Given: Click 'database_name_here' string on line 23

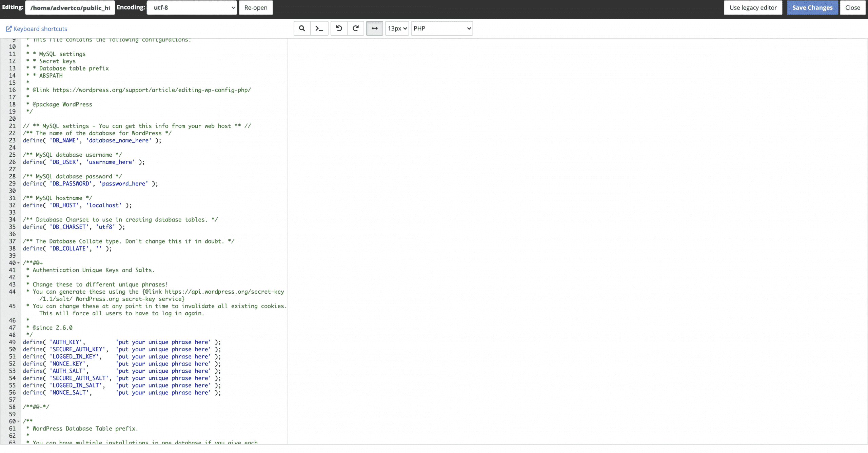Looking at the screenshot, I should [119, 140].
